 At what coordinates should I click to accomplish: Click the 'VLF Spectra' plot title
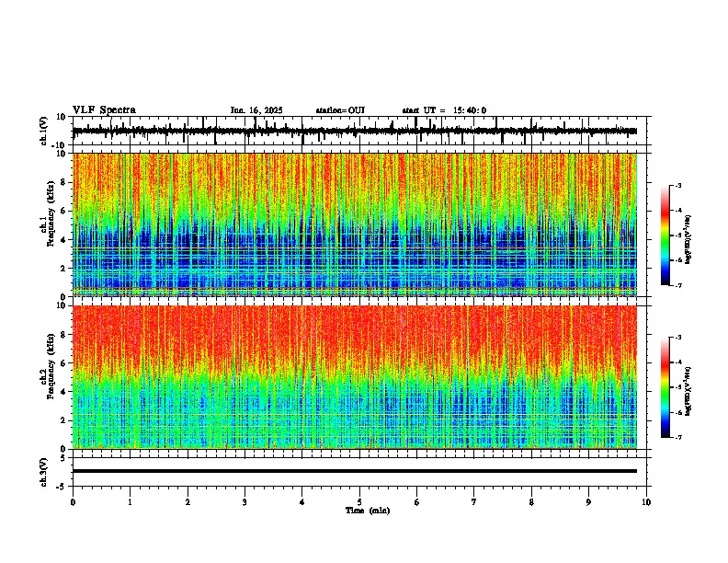point(104,110)
